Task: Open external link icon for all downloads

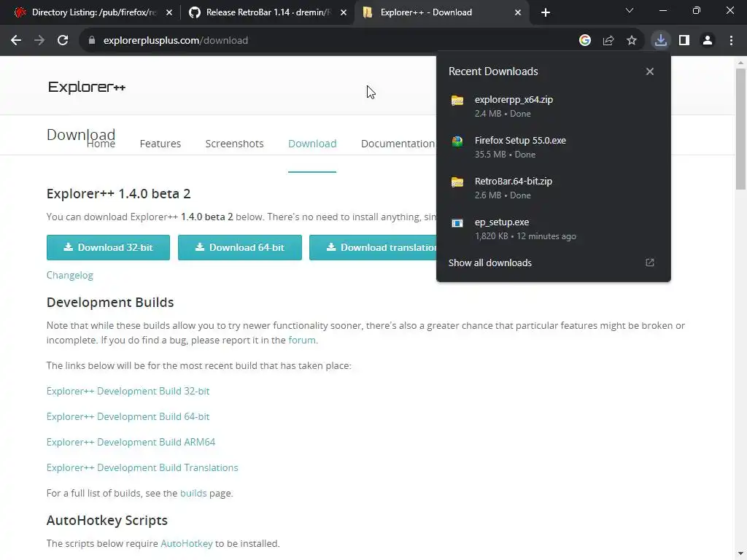Action: click(x=650, y=262)
